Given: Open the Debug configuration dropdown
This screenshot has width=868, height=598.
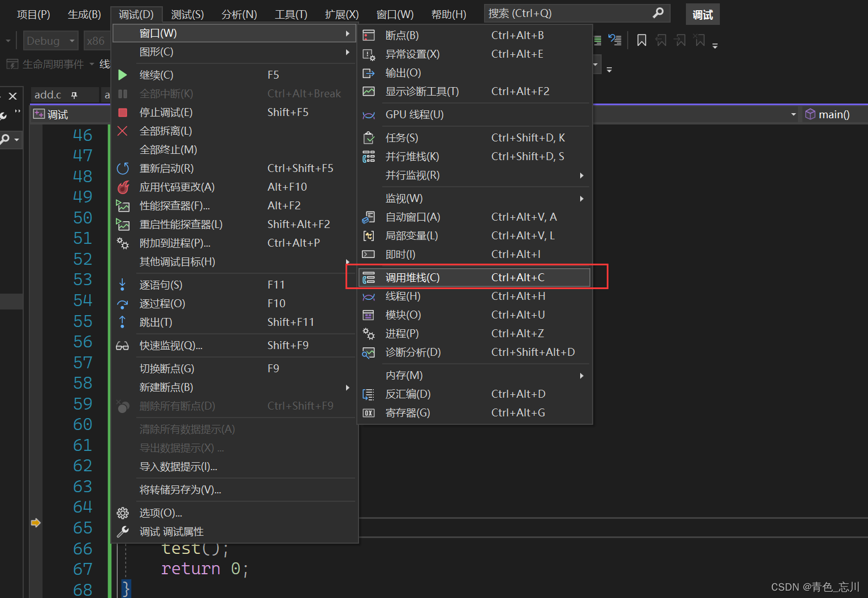Looking at the screenshot, I should tap(50, 41).
